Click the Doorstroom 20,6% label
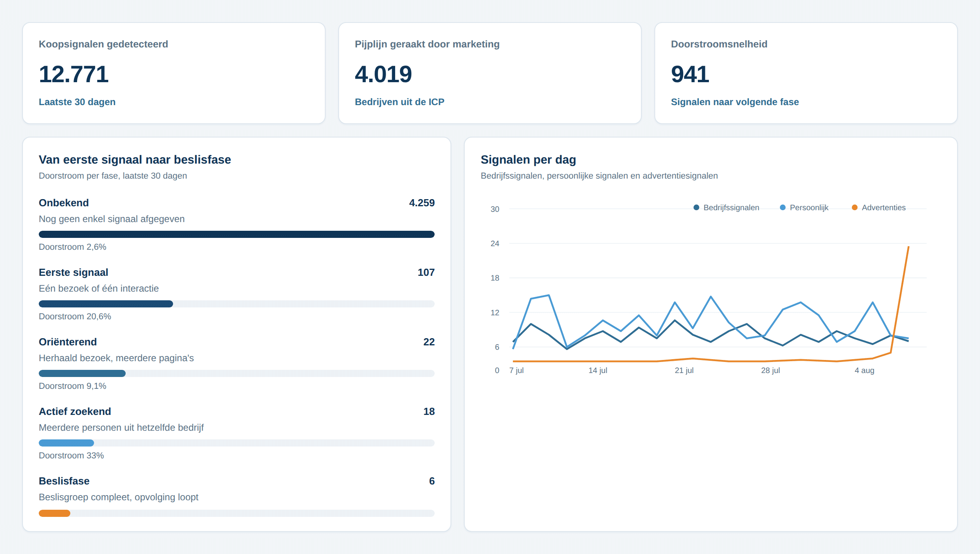The image size is (980, 554). [x=75, y=317]
